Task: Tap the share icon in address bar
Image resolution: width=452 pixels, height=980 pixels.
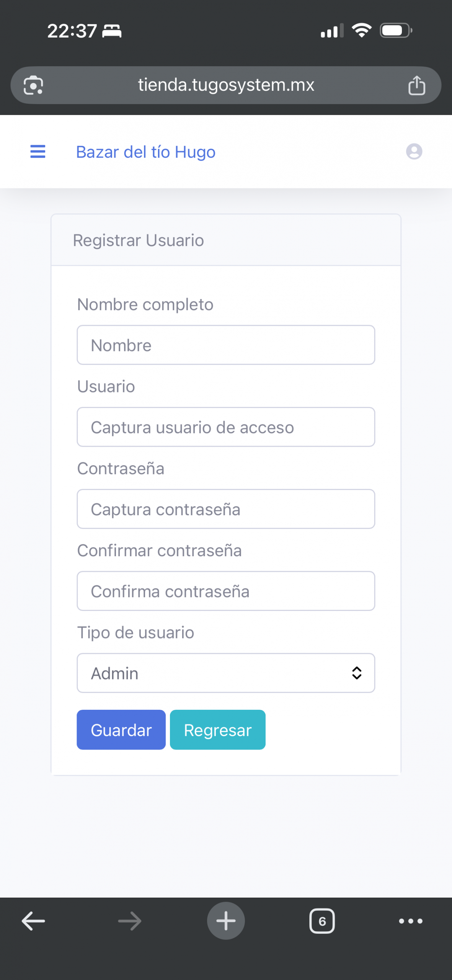Action: tap(416, 85)
